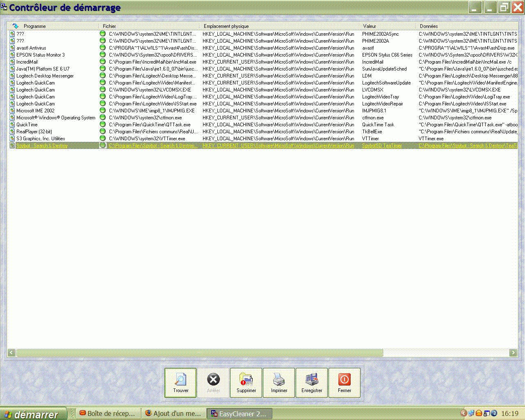Click the TkBellExe value cell
The image size is (525, 420).
point(372,132)
